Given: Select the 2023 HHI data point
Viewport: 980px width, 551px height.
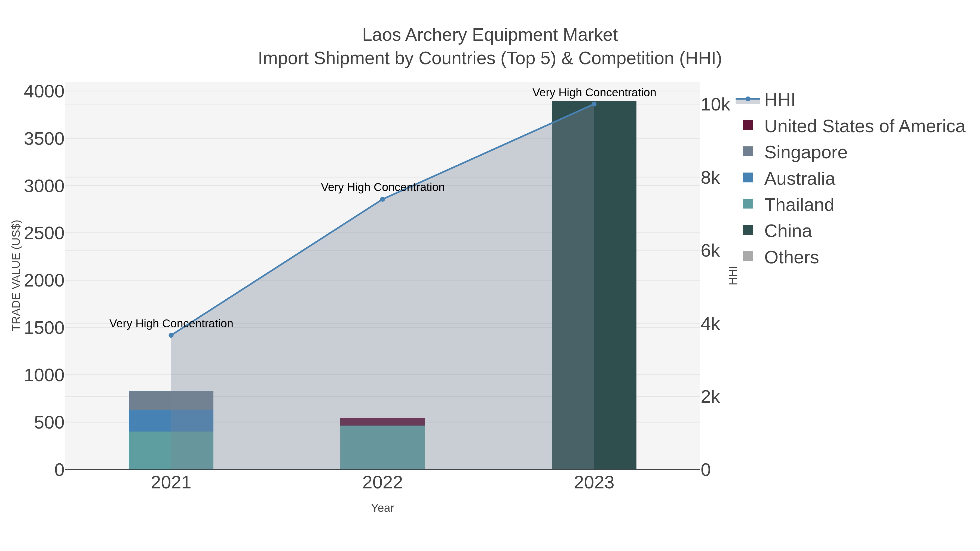Looking at the screenshot, I should point(594,104).
